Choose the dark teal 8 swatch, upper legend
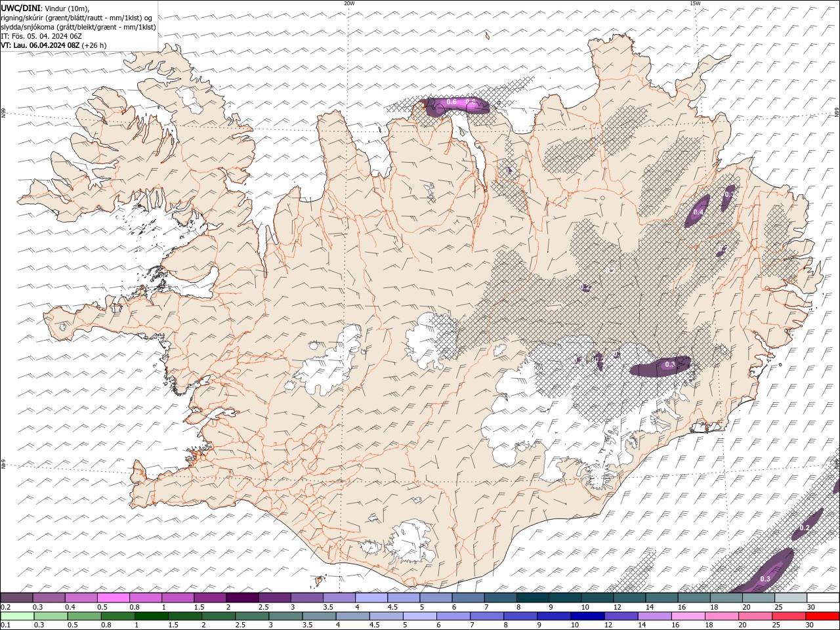Image resolution: width=840 pixels, height=630 pixels. tap(533, 597)
